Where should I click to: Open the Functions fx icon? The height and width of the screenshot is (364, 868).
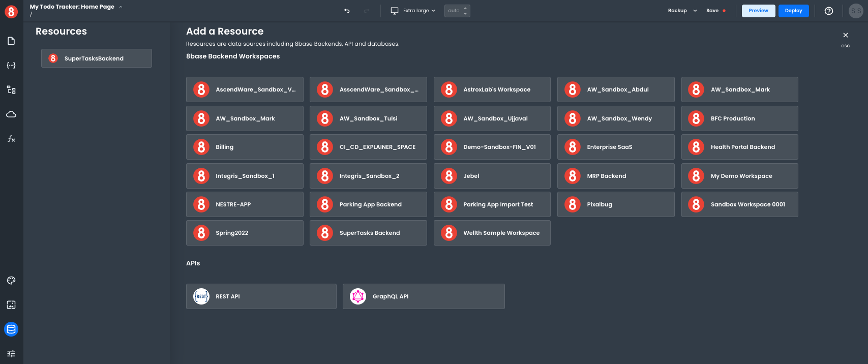(11, 139)
